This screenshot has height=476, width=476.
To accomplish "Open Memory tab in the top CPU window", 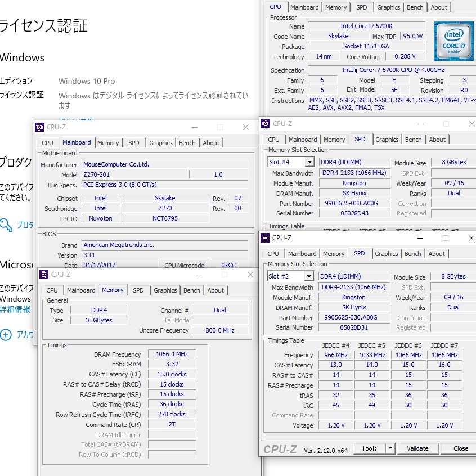I will pos(336,7).
